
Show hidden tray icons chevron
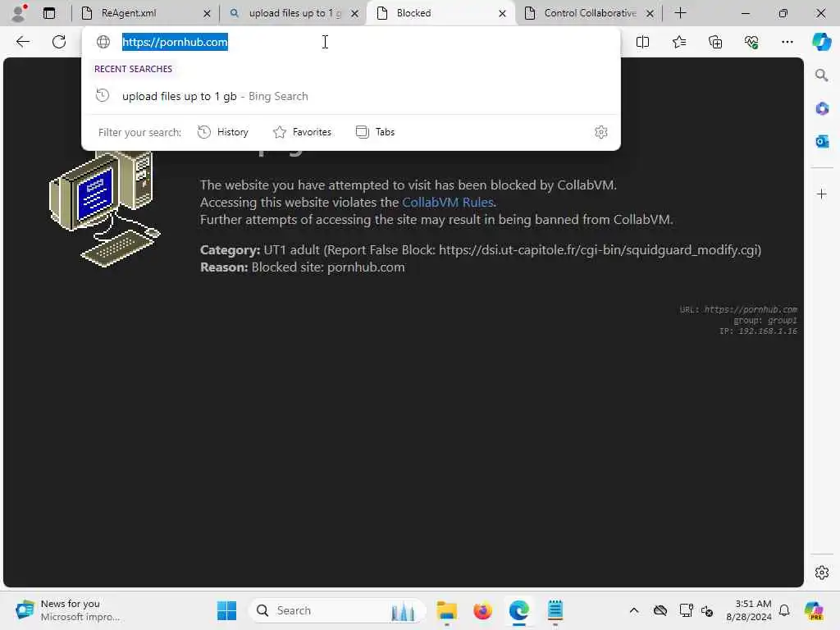click(633, 610)
